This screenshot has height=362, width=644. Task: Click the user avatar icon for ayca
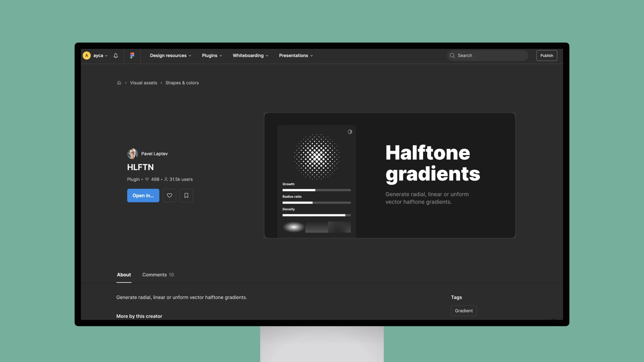[86, 55]
